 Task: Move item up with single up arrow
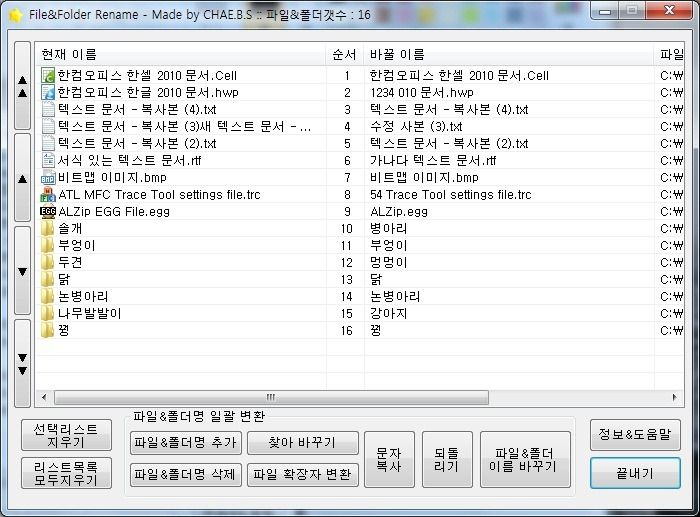coord(22,178)
